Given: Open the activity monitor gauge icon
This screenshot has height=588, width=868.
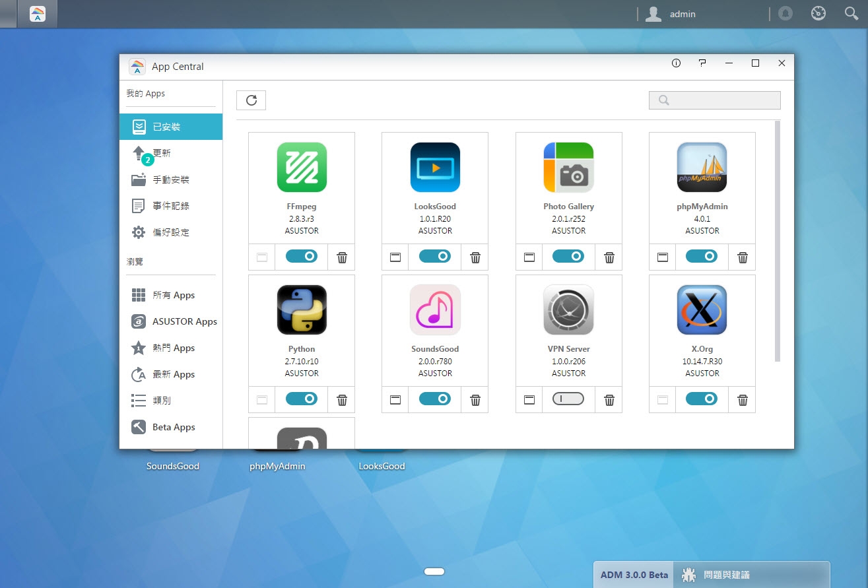Looking at the screenshot, I should 818,13.
